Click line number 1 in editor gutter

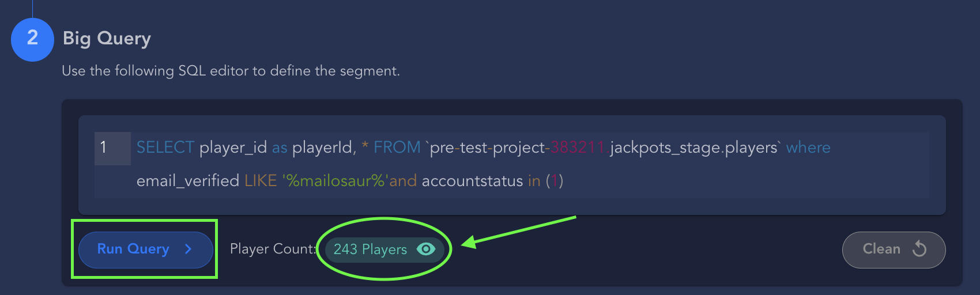point(104,147)
